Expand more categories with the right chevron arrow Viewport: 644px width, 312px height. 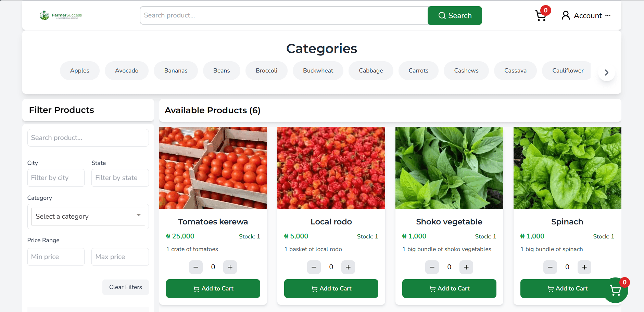click(606, 72)
